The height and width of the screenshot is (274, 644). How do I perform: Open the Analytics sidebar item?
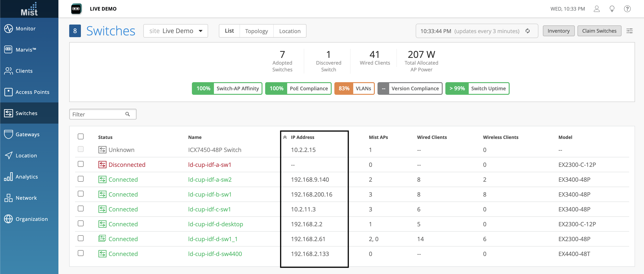coord(27,177)
